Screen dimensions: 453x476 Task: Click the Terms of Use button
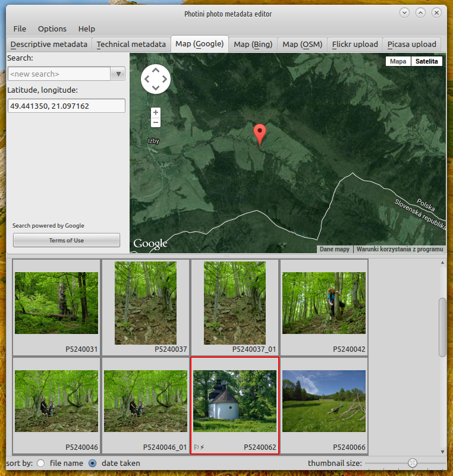67,241
